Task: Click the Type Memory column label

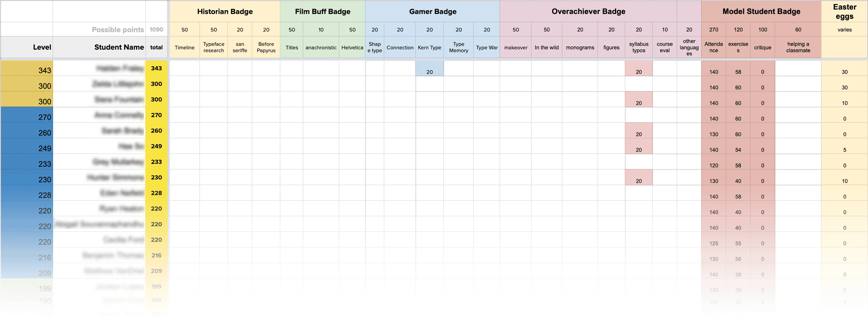Action: click(x=458, y=47)
